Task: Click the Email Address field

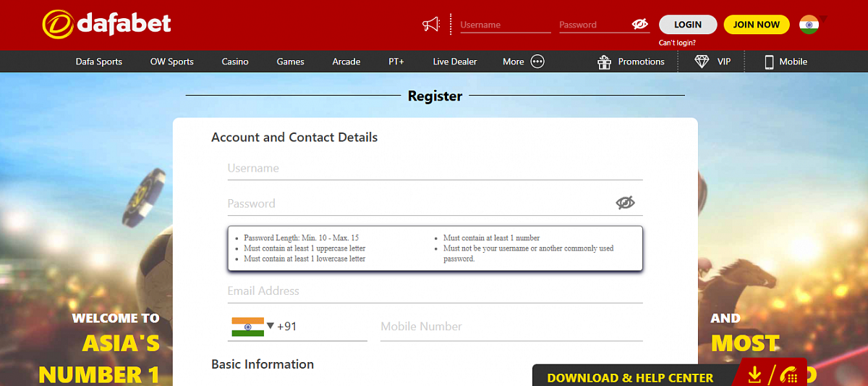Action: [435, 291]
